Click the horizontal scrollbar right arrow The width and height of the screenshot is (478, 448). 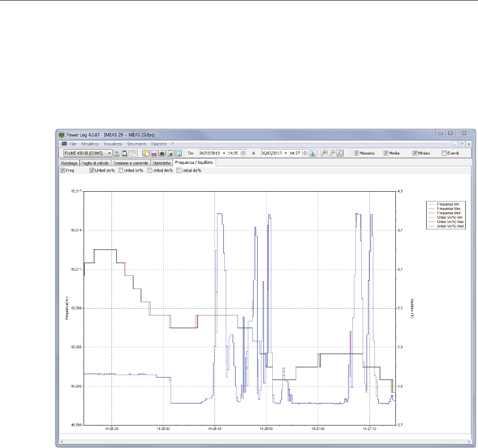(469, 442)
